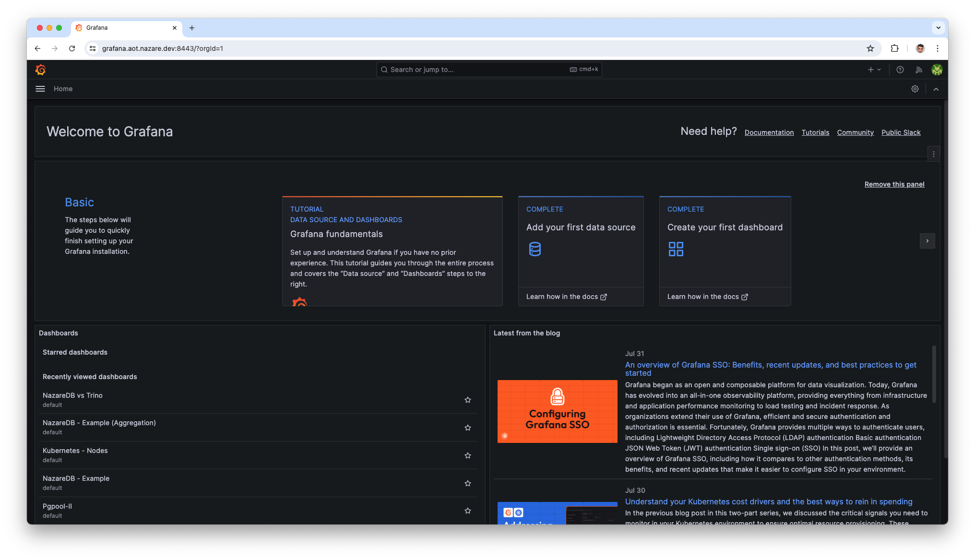Open Grafana fundamentals tutorial card
The image size is (975, 560).
click(392, 251)
